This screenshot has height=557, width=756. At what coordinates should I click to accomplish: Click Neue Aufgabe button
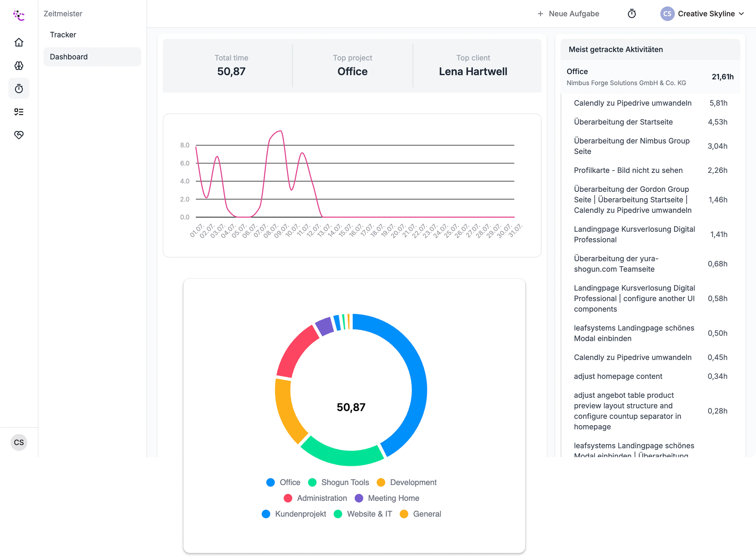[568, 14]
